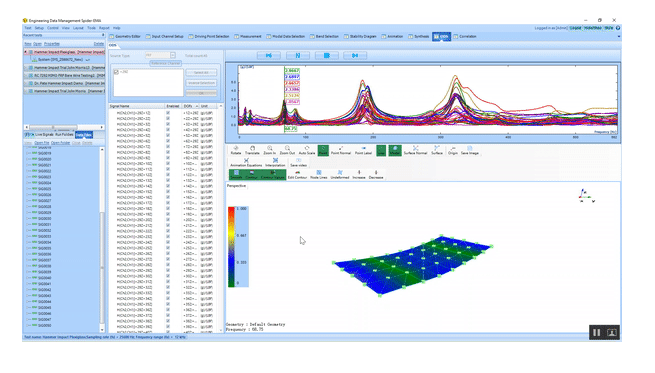The image size is (655, 373).
Task: Click the New link in Recent tests
Action: (27, 43)
